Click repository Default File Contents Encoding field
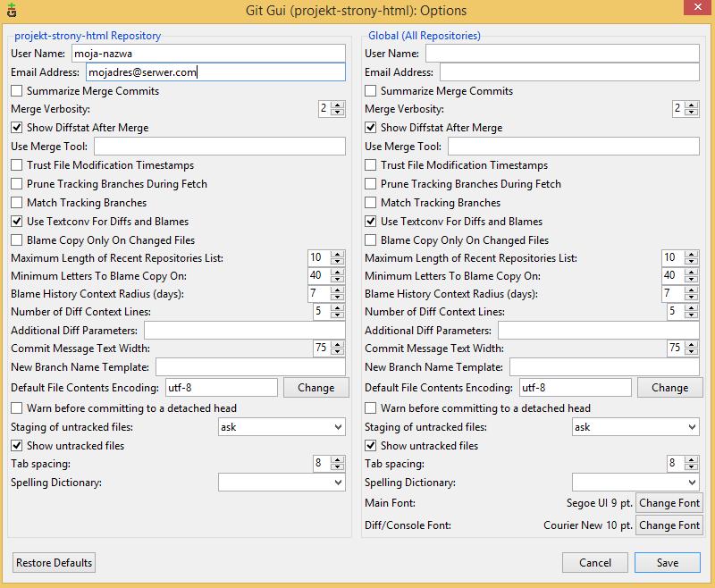 pyautogui.click(x=221, y=388)
